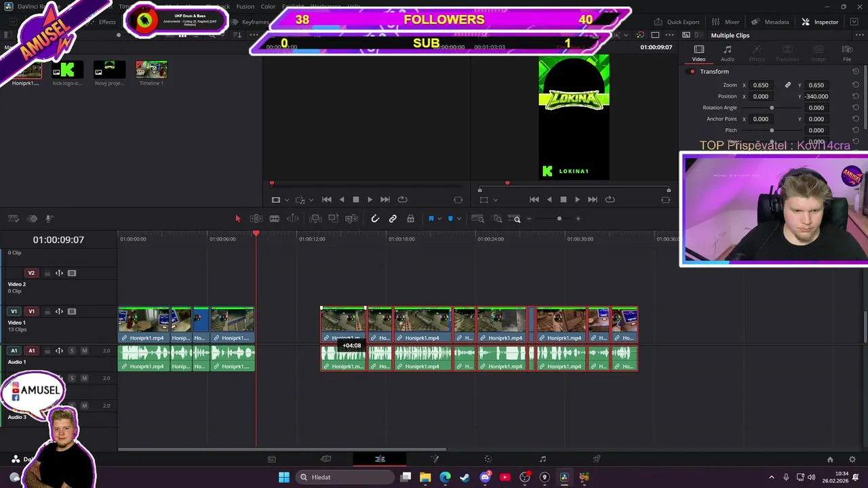The width and height of the screenshot is (868, 488).
Task: Jump to the last frame in the timeline viewer
Action: click(x=592, y=199)
